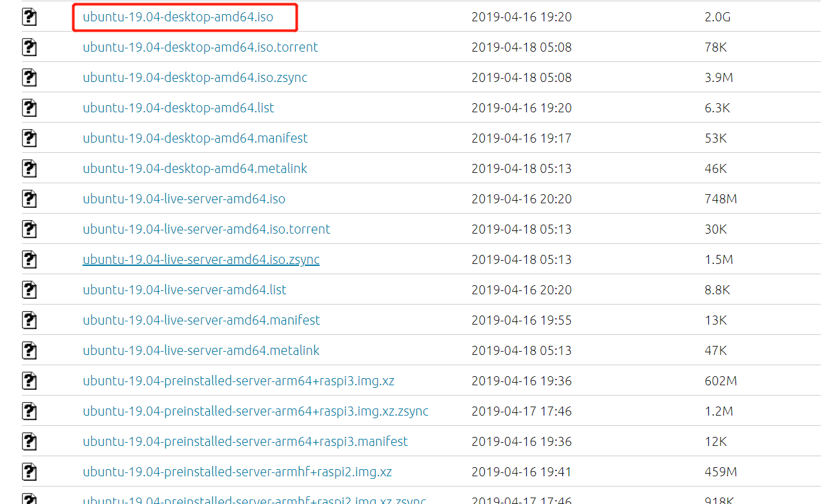
Task: Open the ubuntu-19.04-desktop-amd64.iso.torrent link
Action: coord(200,47)
